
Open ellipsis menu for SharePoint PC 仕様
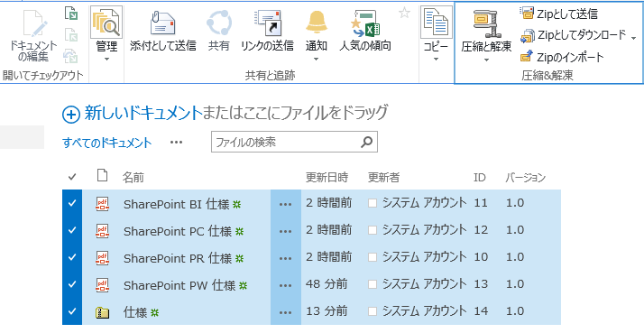click(285, 231)
